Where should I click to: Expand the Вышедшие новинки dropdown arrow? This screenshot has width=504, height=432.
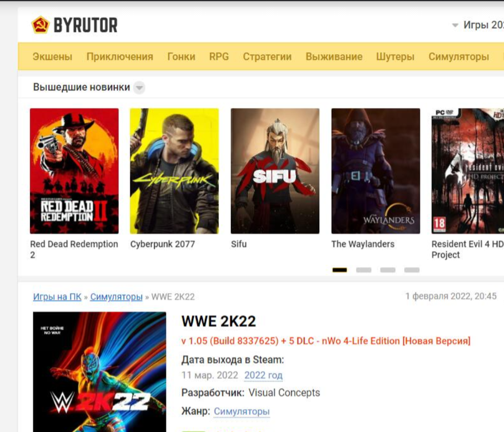click(x=139, y=88)
